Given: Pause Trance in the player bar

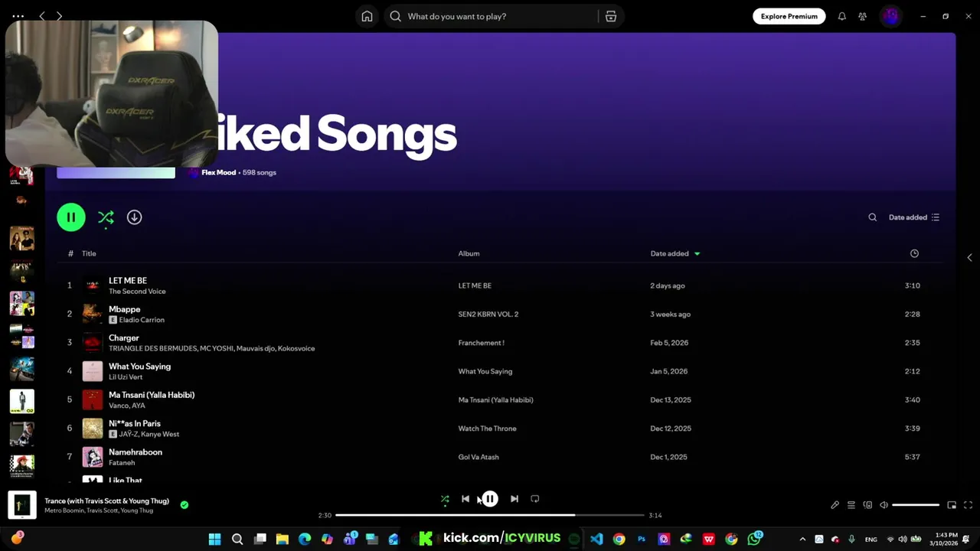Looking at the screenshot, I should (x=490, y=499).
